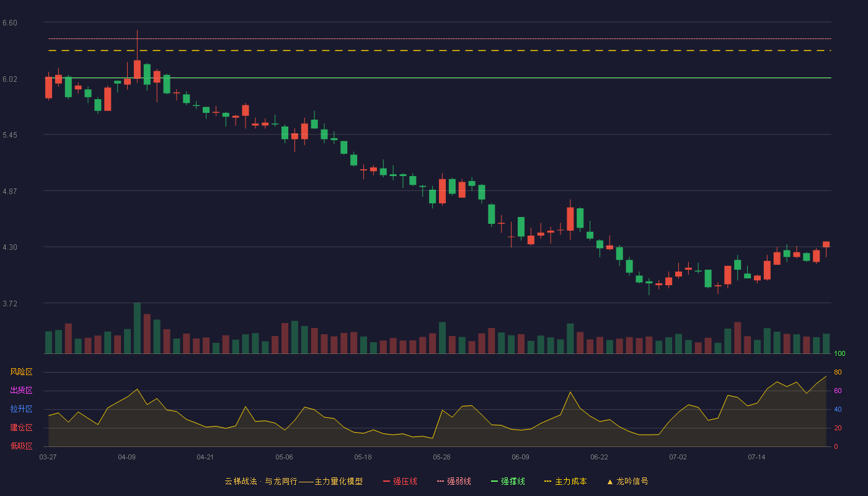Select the 05-28 date axis label

[x=441, y=457]
